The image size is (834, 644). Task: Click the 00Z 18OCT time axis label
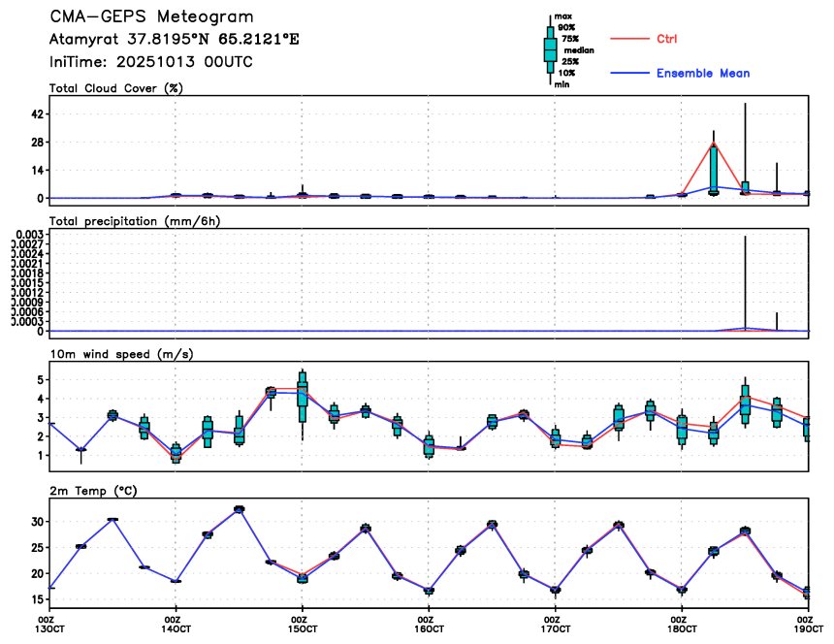pyautogui.click(x=681, y=624)
